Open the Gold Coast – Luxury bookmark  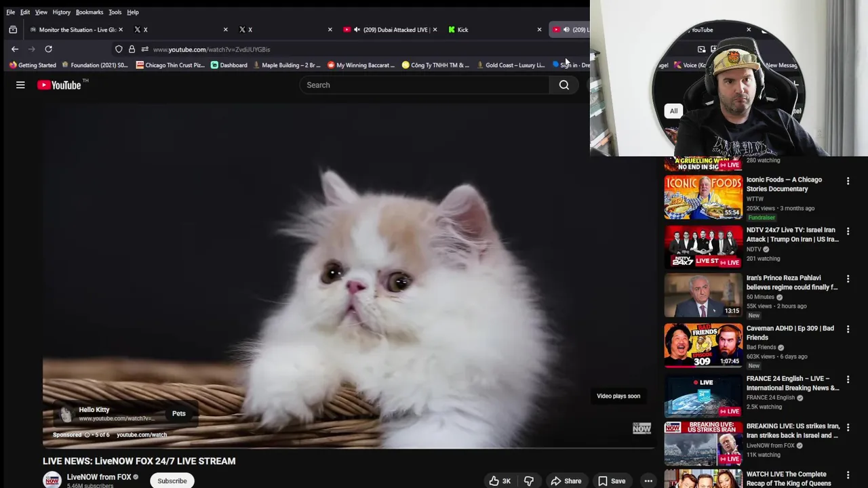coord(511,65)
